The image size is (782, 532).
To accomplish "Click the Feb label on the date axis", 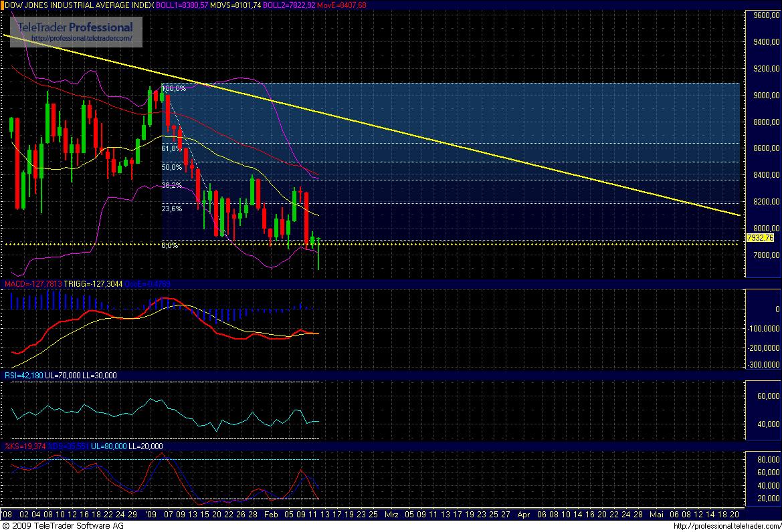I will [271, 516].
